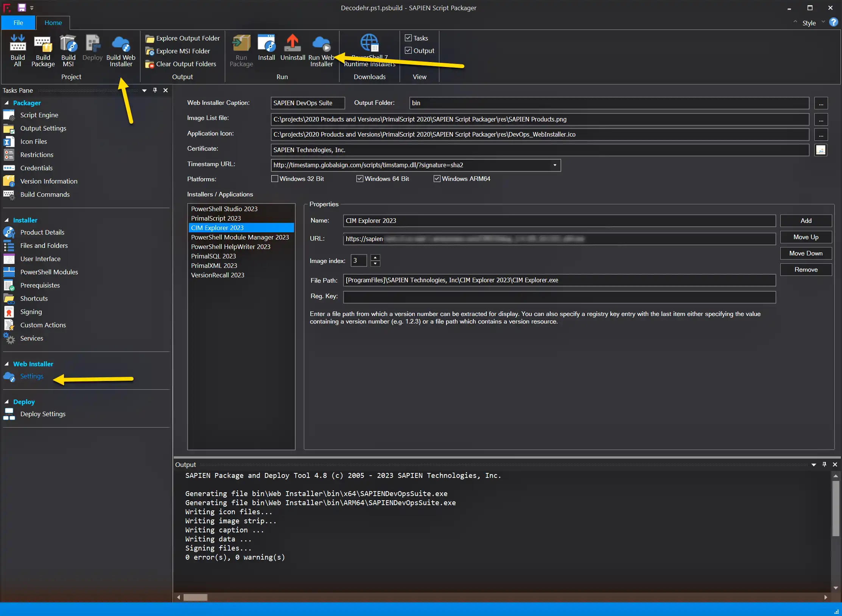
Task: Open PowerShell Modules task
Action: pyautogui.click(x=49, y=272)
